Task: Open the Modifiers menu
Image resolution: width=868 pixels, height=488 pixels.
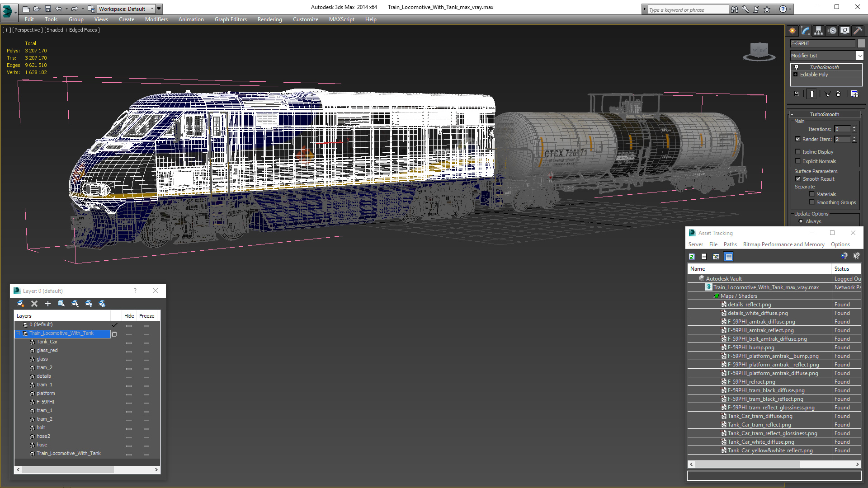Action: [156, 19]
